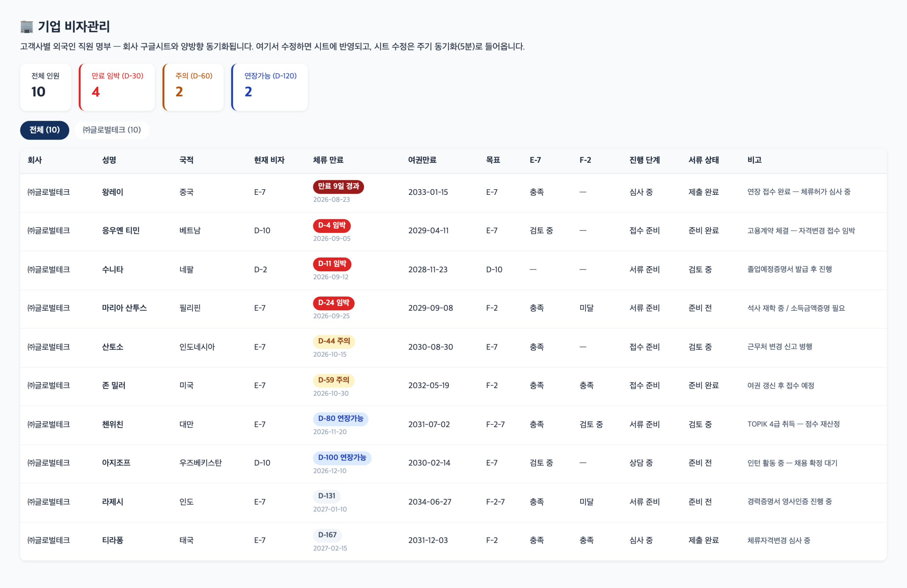Click passport expiry 2034-06-27

coord(429,502)
